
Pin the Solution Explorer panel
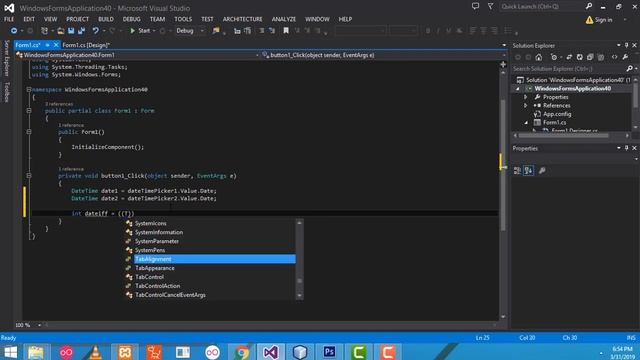point(627,45)
